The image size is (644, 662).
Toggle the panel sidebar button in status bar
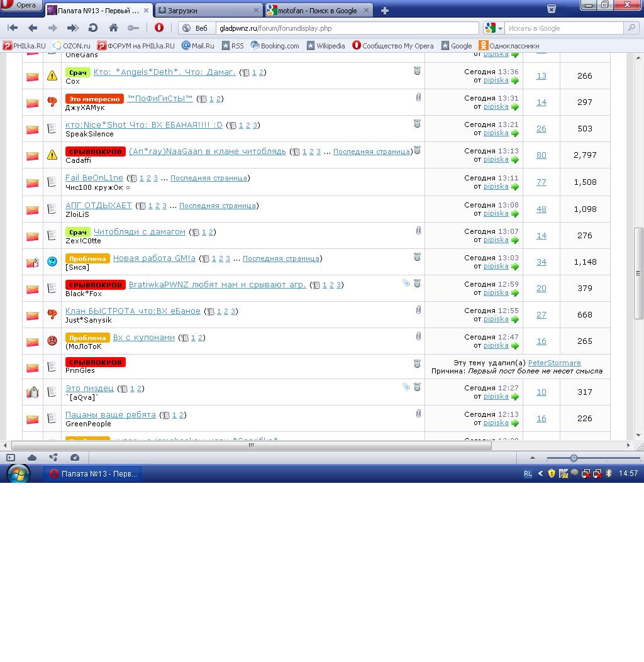pos(11,458)
